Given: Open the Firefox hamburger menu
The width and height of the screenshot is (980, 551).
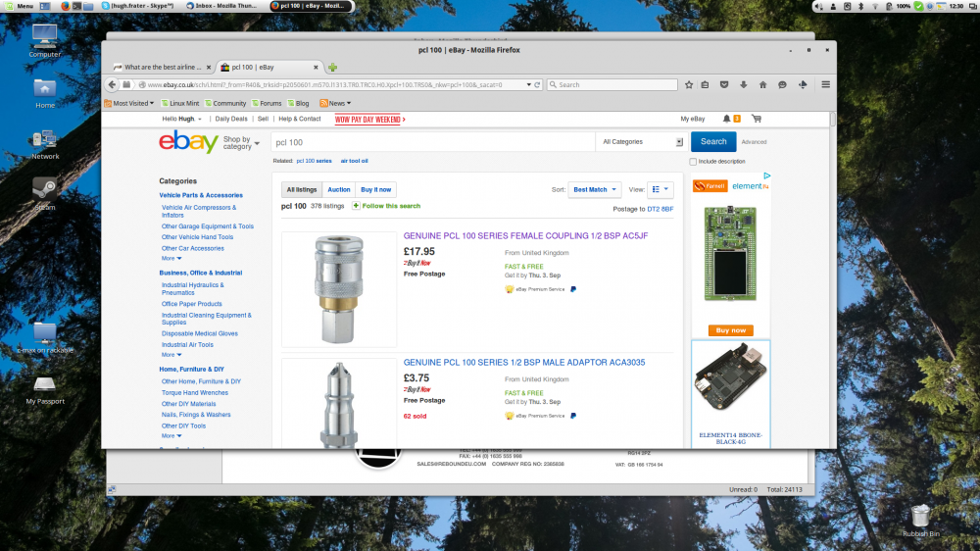Looking at the screenshot, I should click(825, 84).
